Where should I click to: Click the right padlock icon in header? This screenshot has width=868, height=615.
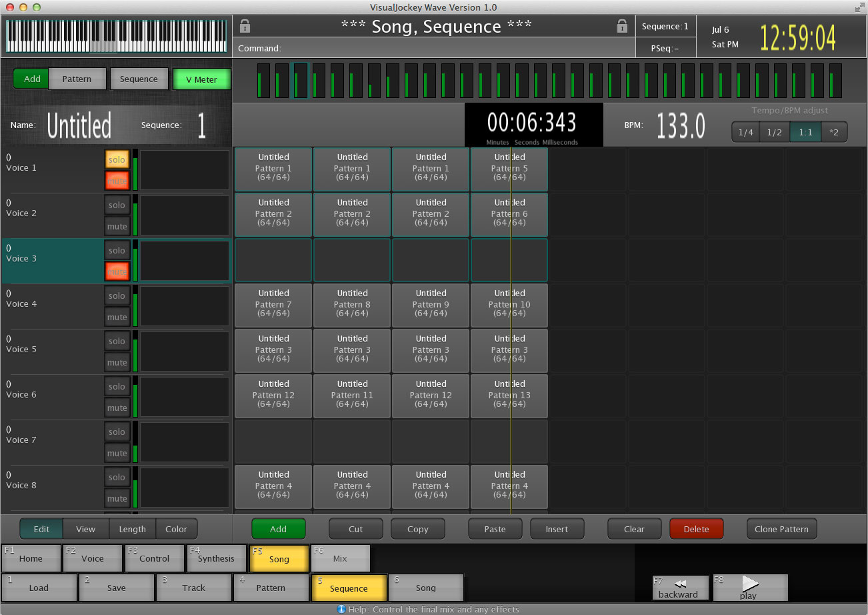[x=622, y=26]
